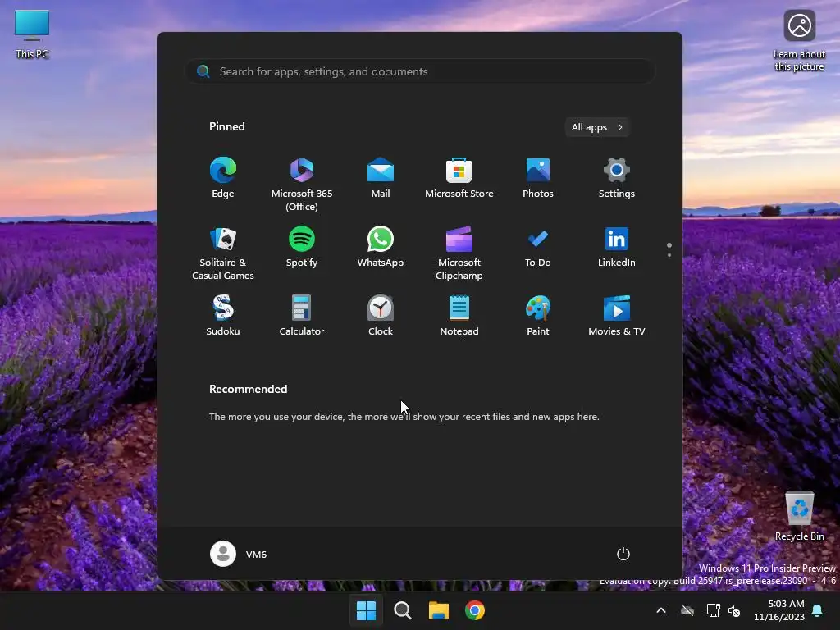This screenshot has width=840, height=630.
Task: Click the Start menu search box
Action: pyautogui.click(x=419, y=71)
